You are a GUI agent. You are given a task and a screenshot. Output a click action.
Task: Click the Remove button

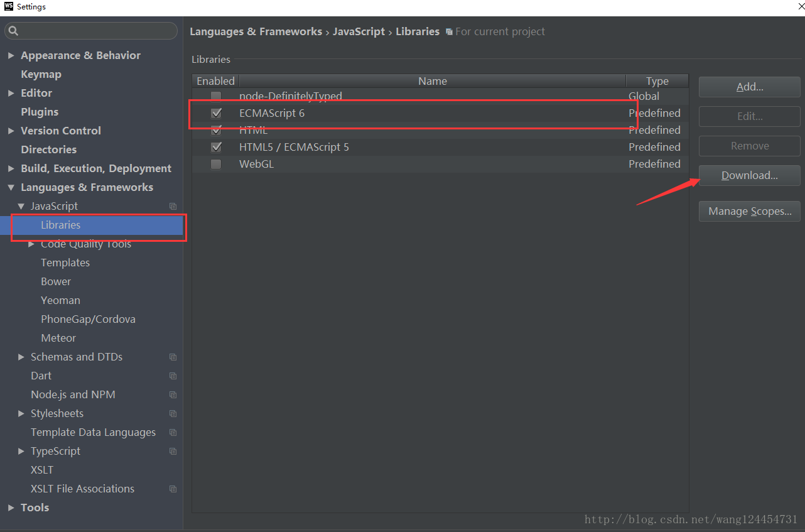pyautogui.click(x=750, y=146)
